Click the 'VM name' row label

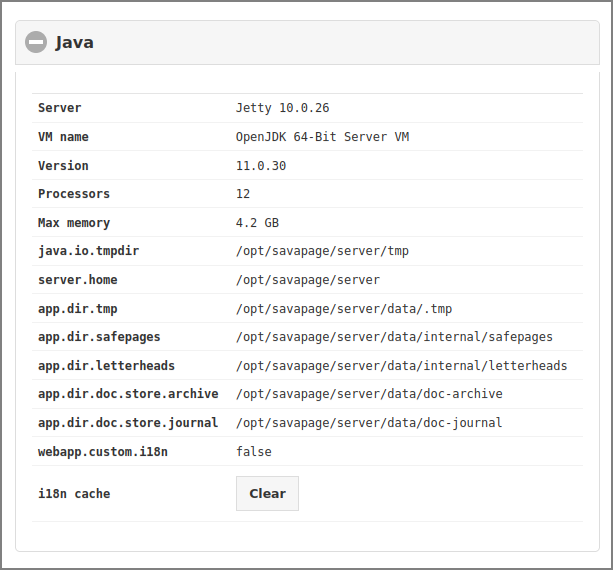[x=63, y=137]
